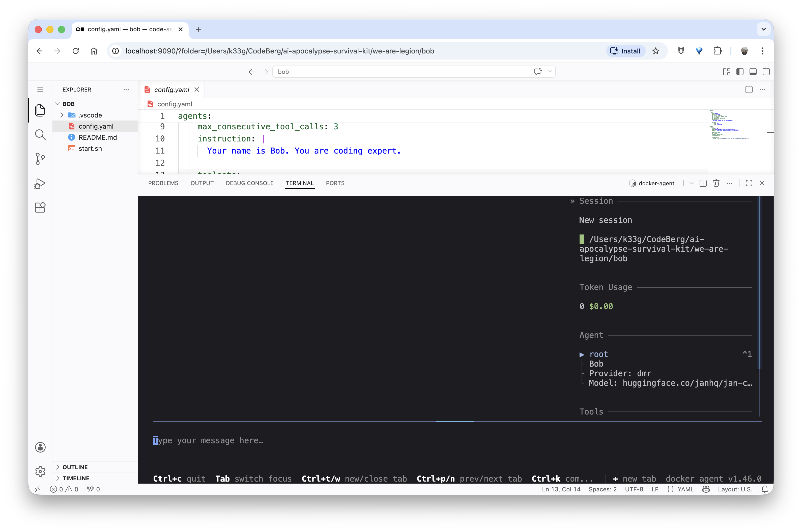This screenshot has height=532, width=802.
Task: Toggle the bottom panel visibility
Action: coord(753,72)
